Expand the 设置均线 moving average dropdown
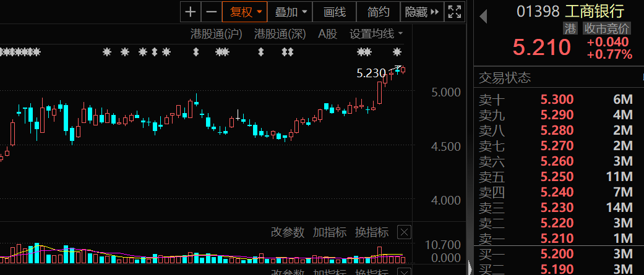The height and width of the screenshot is (275, 644). (x=376, y=33)
